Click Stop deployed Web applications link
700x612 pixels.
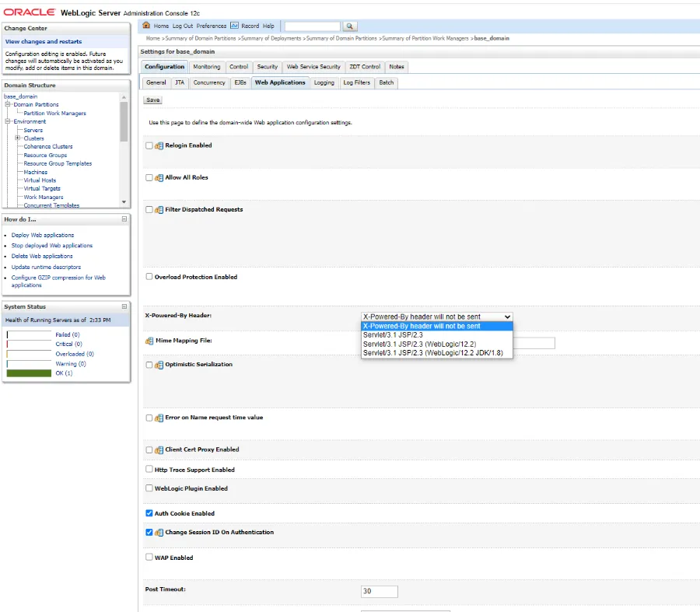point(52,246)
